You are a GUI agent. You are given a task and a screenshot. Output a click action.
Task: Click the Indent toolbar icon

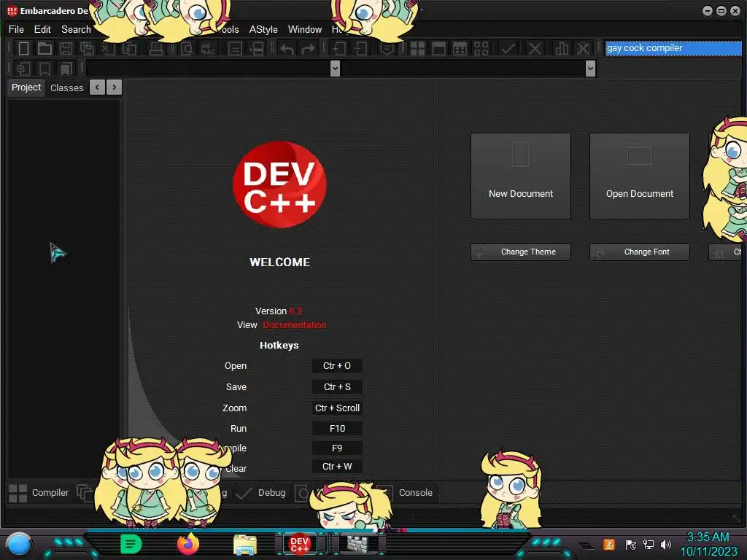(x=338, y=48)
